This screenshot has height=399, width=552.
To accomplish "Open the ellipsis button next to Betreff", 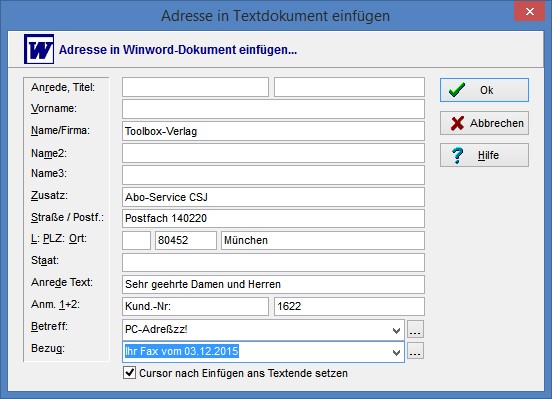I will click(x=415, y=329).
